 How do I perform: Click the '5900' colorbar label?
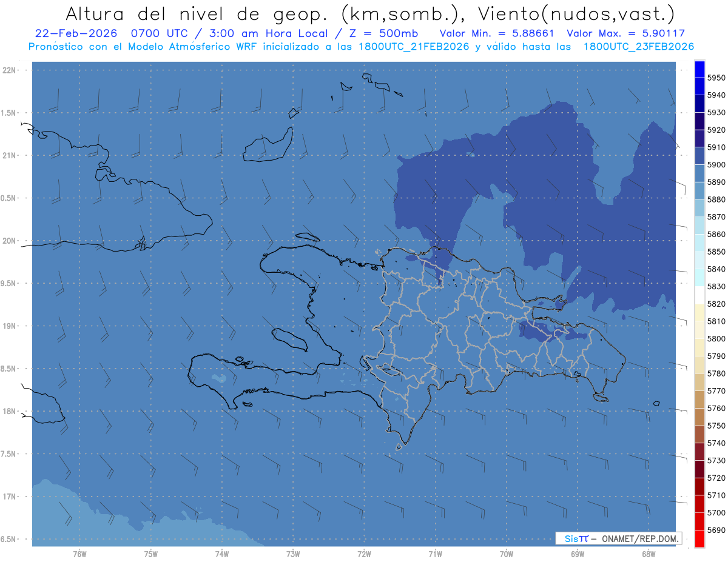coord(716,165)
